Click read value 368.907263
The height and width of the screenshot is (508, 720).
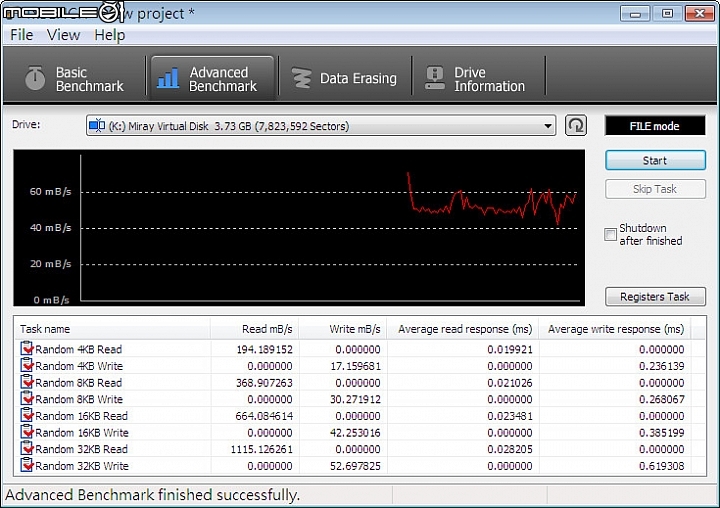[264, 383]
